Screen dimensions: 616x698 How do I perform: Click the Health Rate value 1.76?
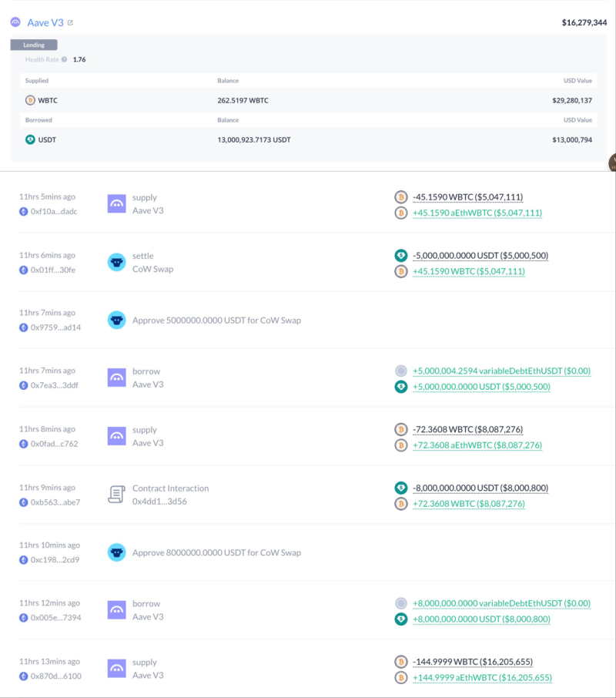tap(79, 59)
